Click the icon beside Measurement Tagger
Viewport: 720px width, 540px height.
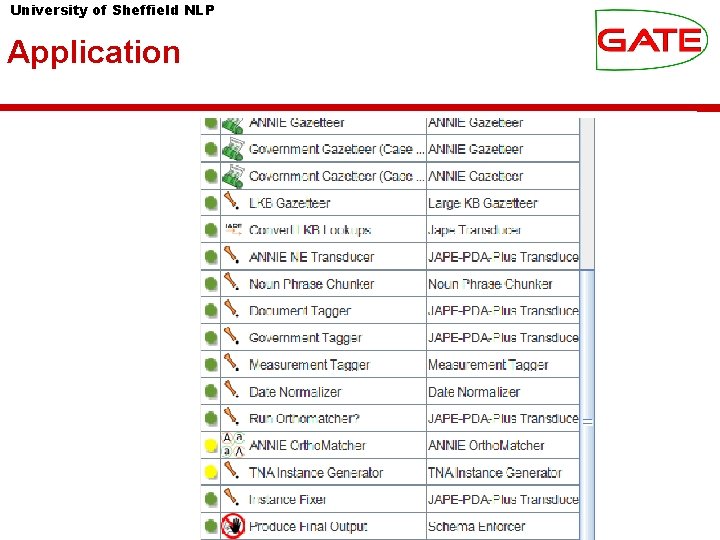tap(231, 363)
